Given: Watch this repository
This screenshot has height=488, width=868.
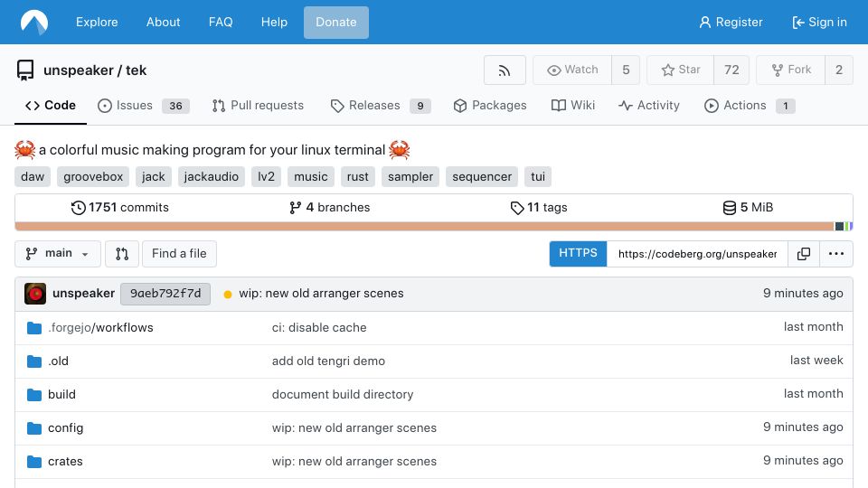Looking at the screenshot, I should 572,70.
